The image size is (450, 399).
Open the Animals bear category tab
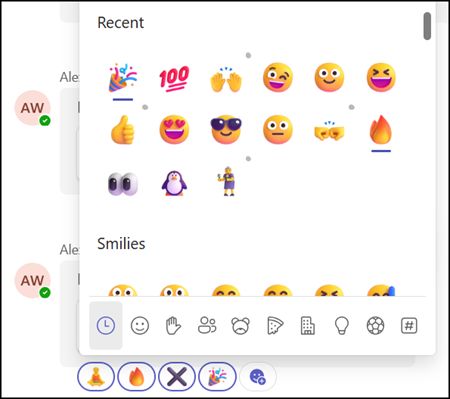click(x=241, y=326)
